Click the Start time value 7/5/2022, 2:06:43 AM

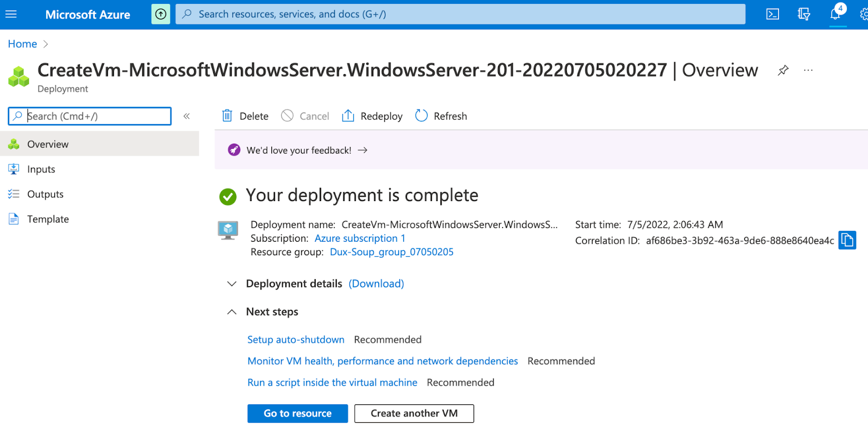675,224
